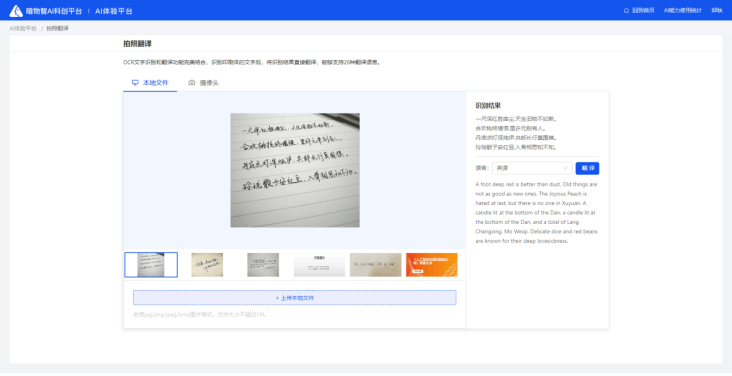The height and width of the screenshot is (376, 732).
Task: Switch to the 摄像头 tab
Action: [x=204, y=83]
